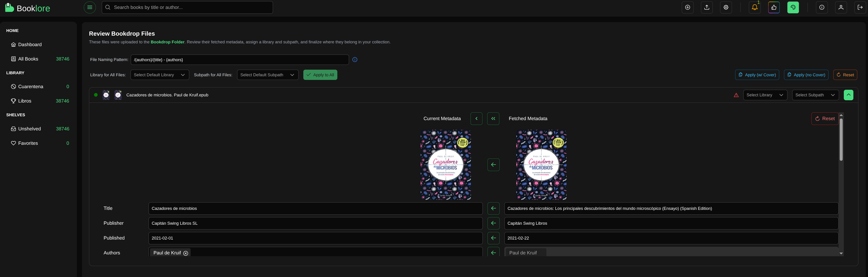This screenshot has height=277, width=868.
Task: Open the user profile icon
Action: click(x=841, y=7)
